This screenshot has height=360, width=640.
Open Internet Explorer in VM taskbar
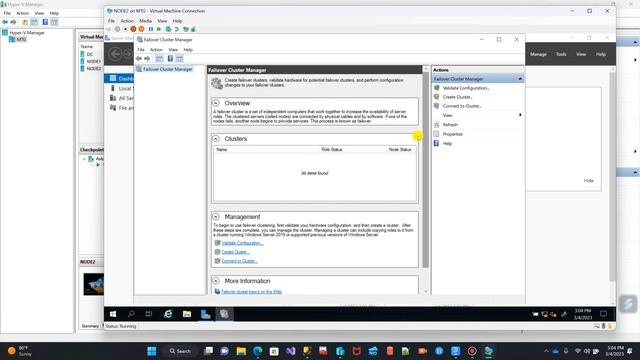coord(168,314)
